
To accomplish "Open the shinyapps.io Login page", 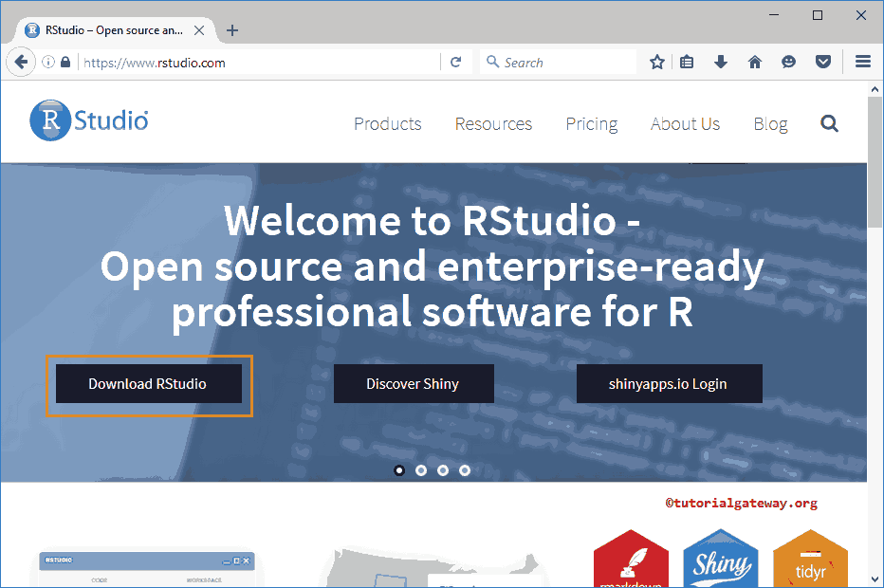I will pyautogui.click(x=669, y=383).
